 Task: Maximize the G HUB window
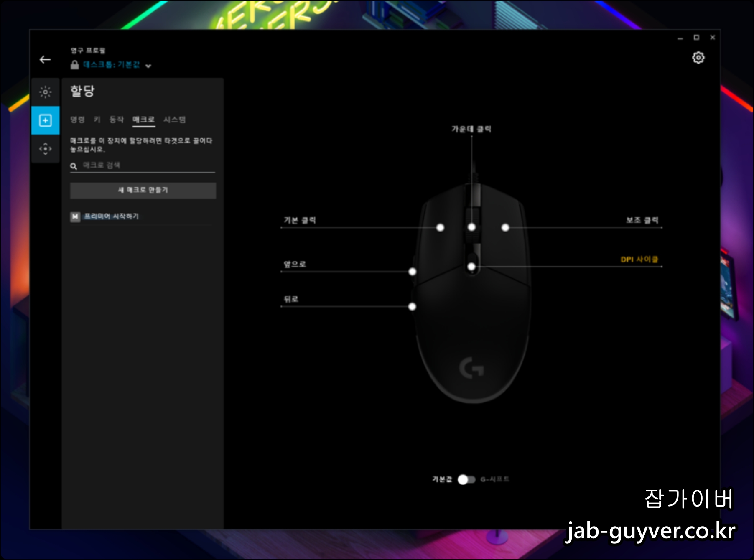[696, 38]
